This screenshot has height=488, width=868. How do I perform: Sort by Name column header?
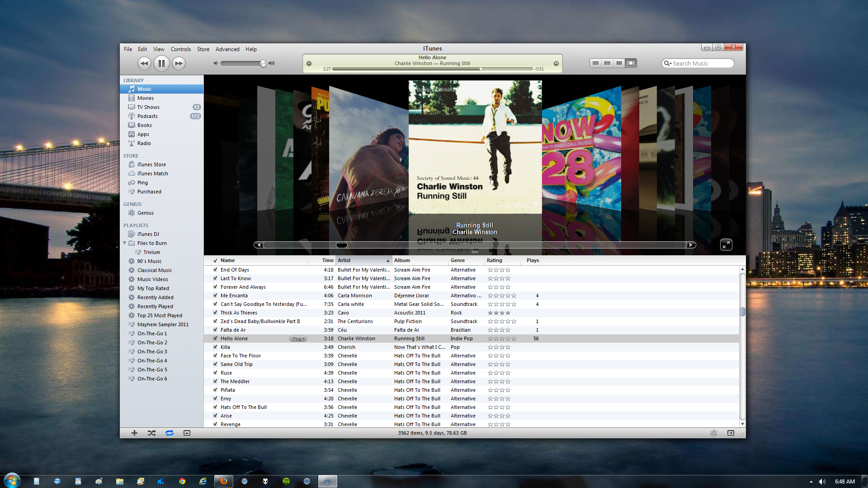click(x=264, y=260)
